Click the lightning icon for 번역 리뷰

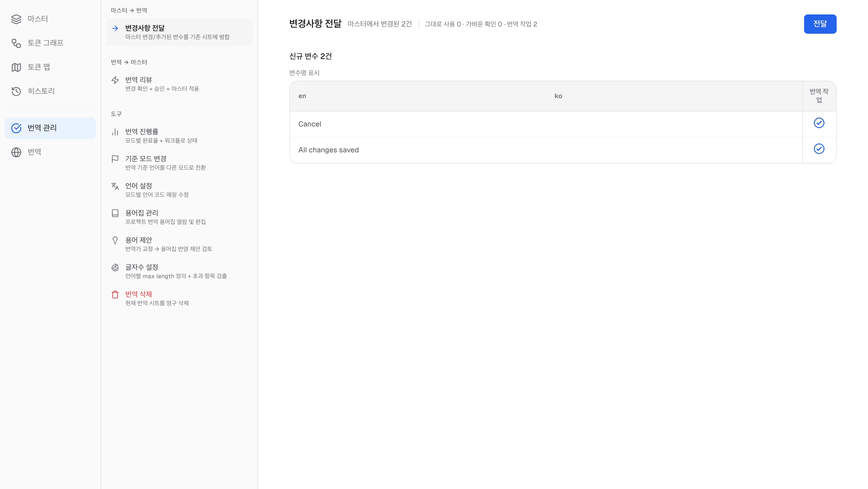coord(115,80)
